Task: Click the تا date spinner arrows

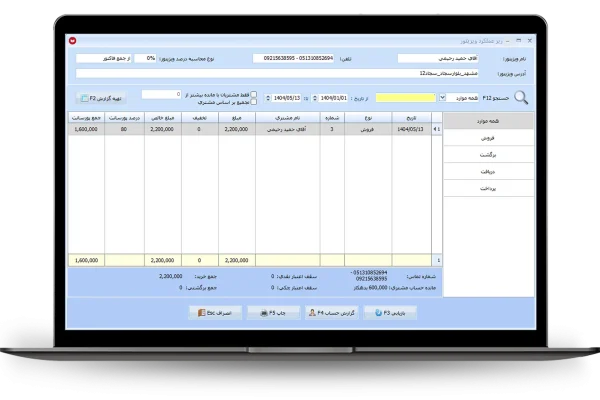Action: [268, 98]
